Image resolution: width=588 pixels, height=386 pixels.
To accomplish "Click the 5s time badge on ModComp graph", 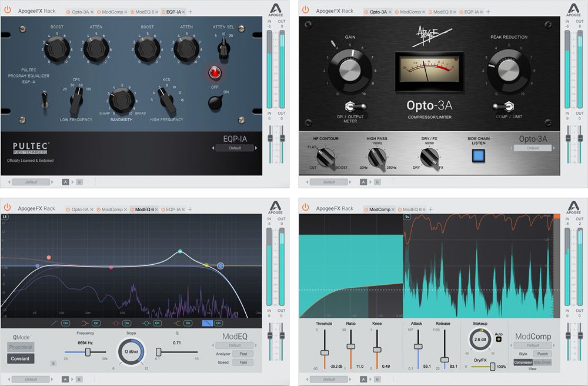I will (407, 217).
